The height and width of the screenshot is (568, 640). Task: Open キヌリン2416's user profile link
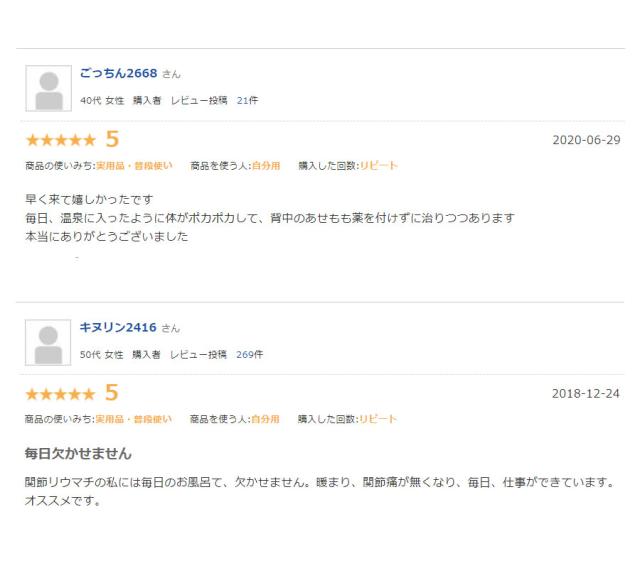tap(118, 328)
